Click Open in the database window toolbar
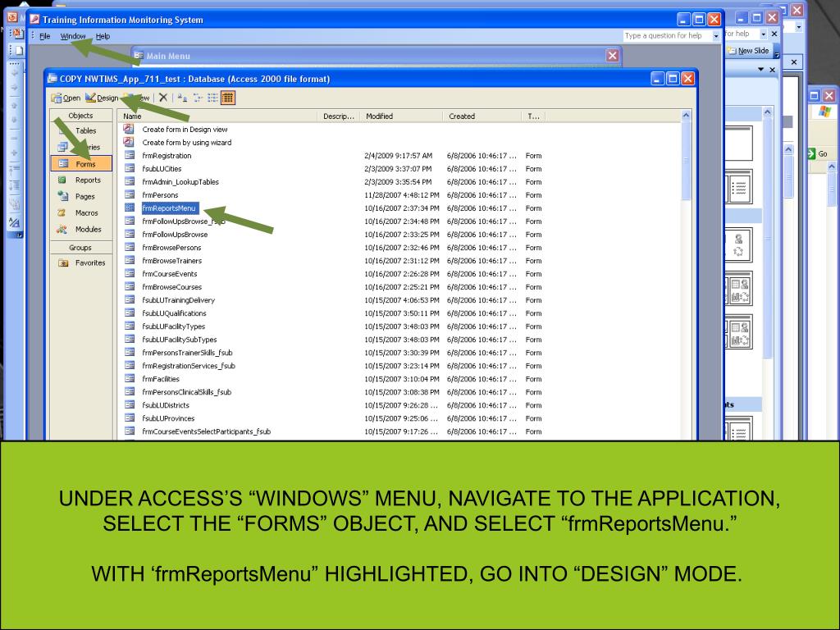Viewport: 840px width, 630px height. pos(66,98)
